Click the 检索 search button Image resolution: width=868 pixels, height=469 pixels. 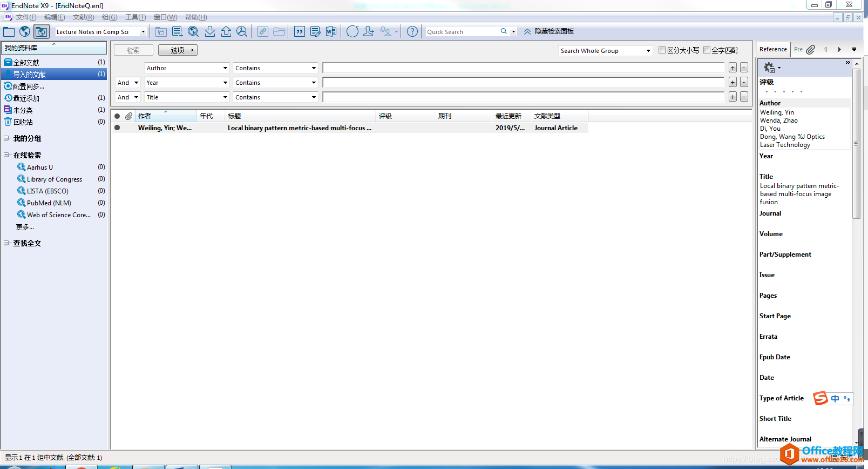[x=133, y=50]
